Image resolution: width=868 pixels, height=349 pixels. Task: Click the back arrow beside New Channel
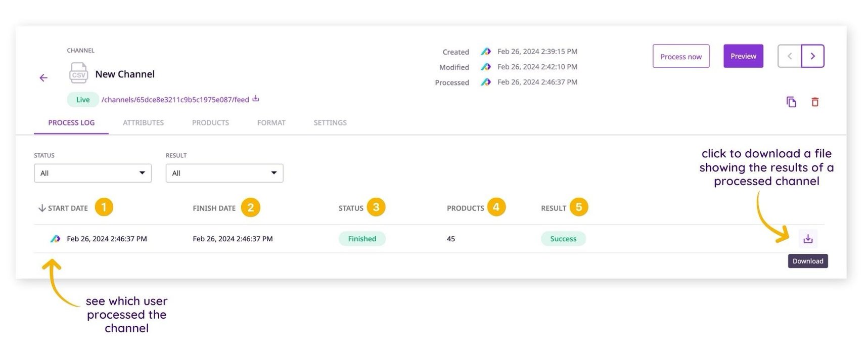tap(43, 78)
